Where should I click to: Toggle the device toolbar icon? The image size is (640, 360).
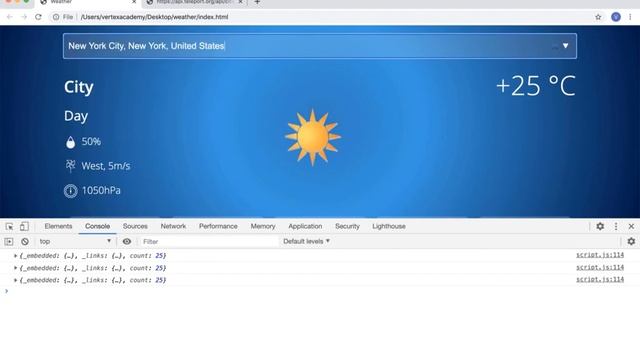(x=24, y=226)
